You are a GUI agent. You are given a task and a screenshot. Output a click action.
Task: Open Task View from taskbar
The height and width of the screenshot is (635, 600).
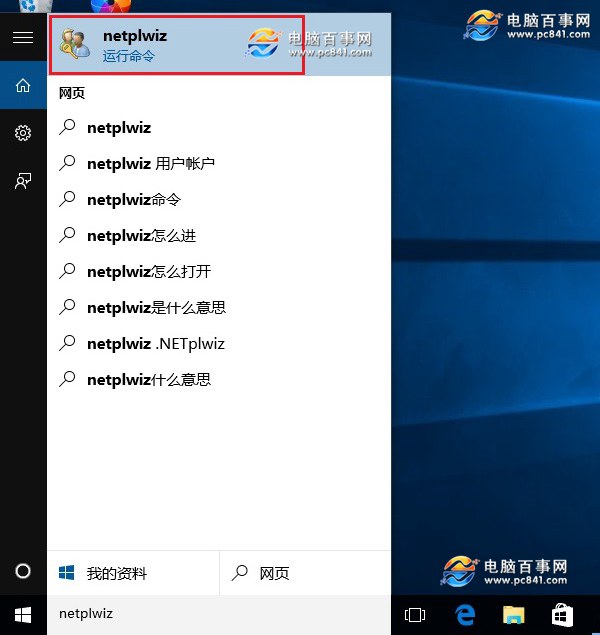coord(415,613)
